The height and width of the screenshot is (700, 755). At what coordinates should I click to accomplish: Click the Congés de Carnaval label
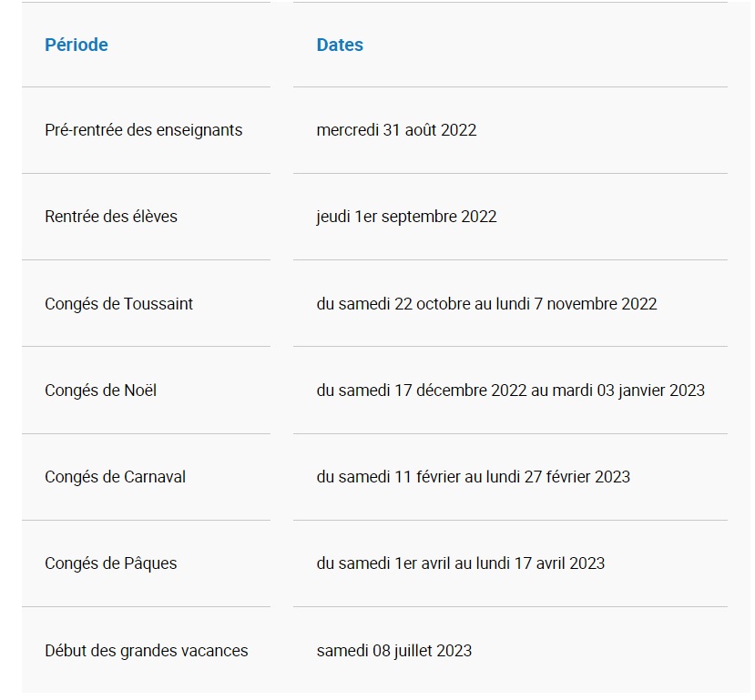(115, 477)
